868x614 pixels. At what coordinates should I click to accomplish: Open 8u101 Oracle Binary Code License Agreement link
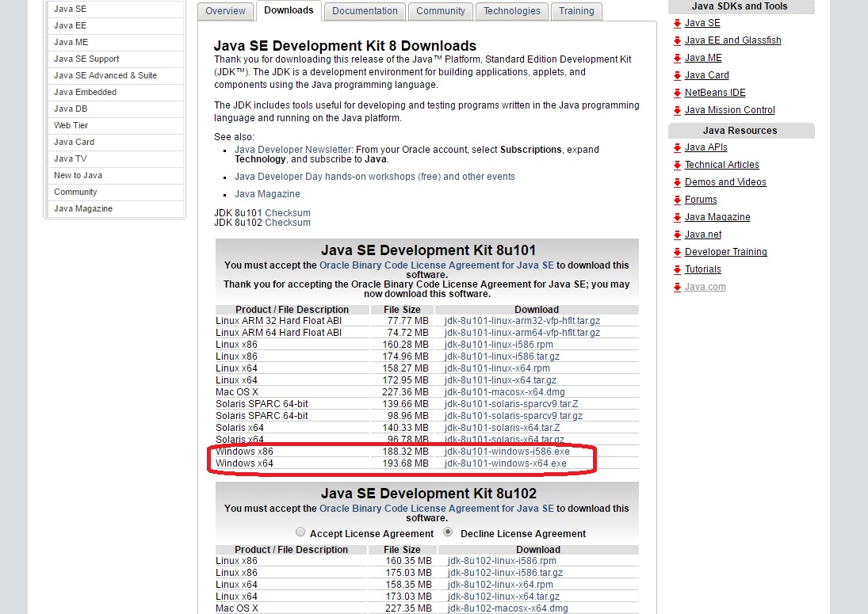coord(437,265)
